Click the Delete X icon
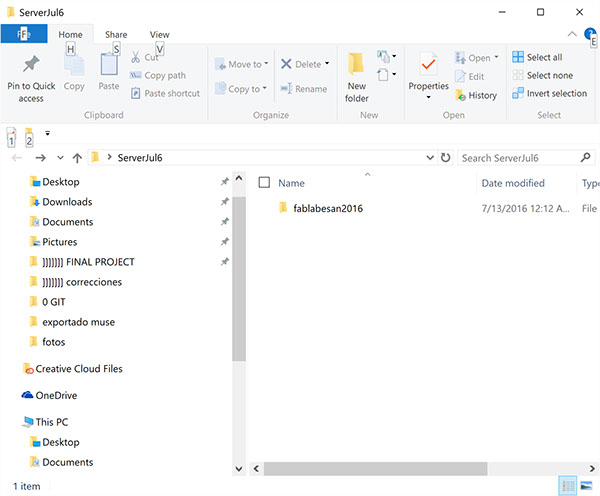The height and width of the screenshot is (496, 600). (286, 64)
